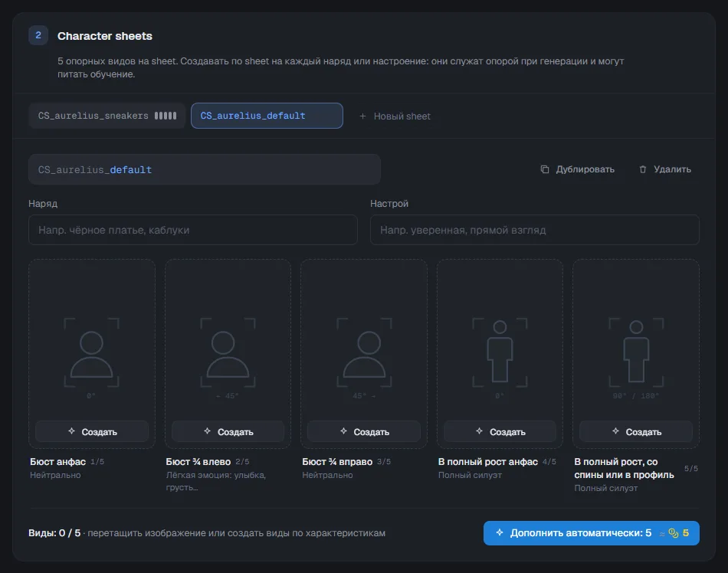
Task: Click Создать under Бюст анфас
Action: pyautogui.click(x=92, y=431)
